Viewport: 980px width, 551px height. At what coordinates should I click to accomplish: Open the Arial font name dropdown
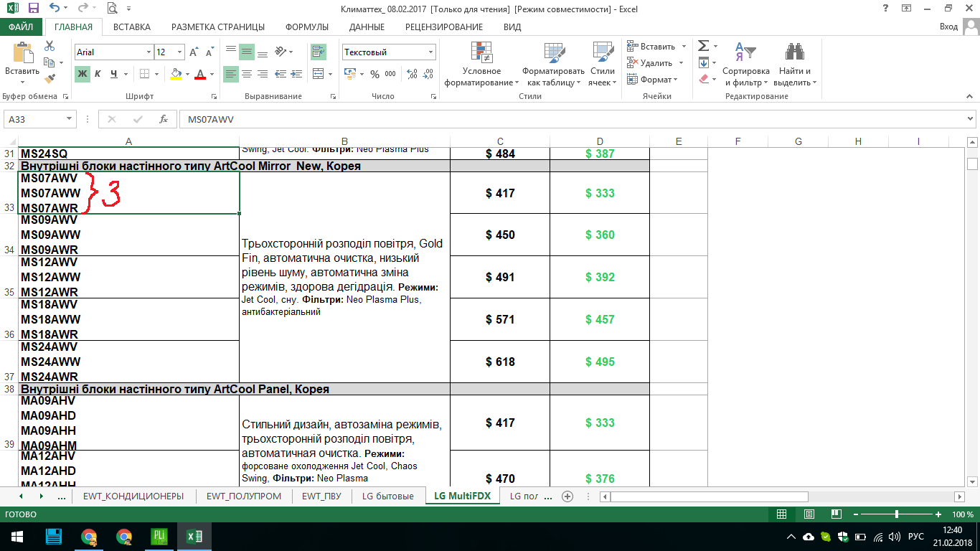pos(149,52)
